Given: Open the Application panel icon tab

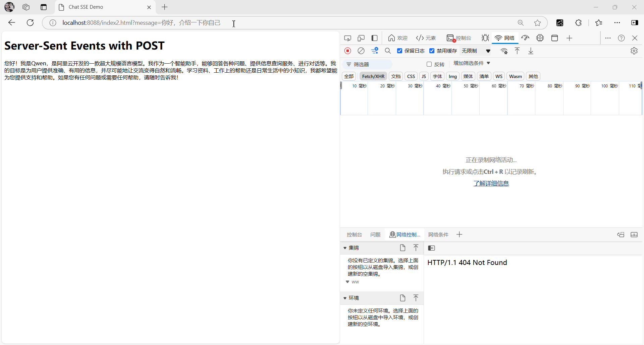Looking at the screenshot, I should click(554, 38).
